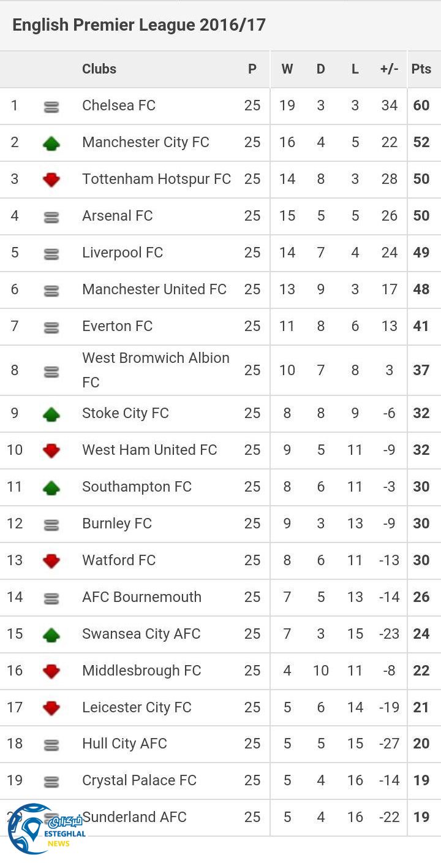Click the red down arrow beside West Ham United FC
The width and height of the screenshot is (441, 868).
(51, 451)
